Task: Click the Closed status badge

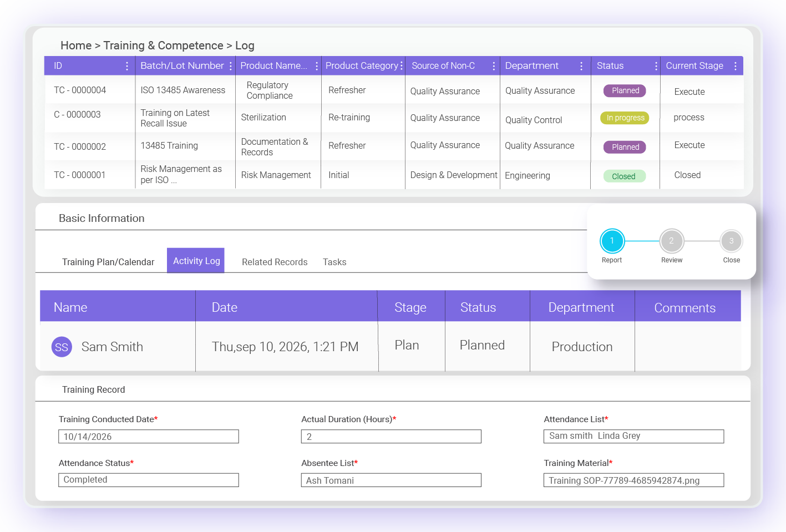Action: 625,176
